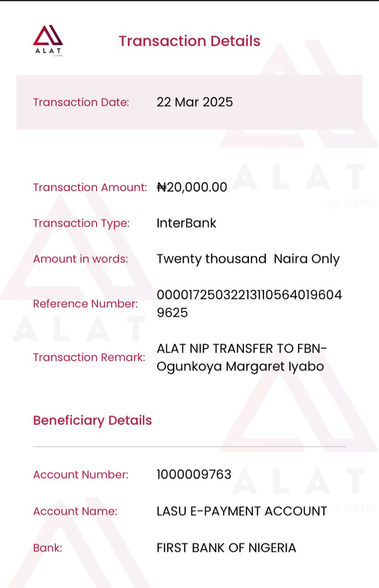
Task: Select the ALAT NIP TRANSFER remark text
Action: coord(242,357)
